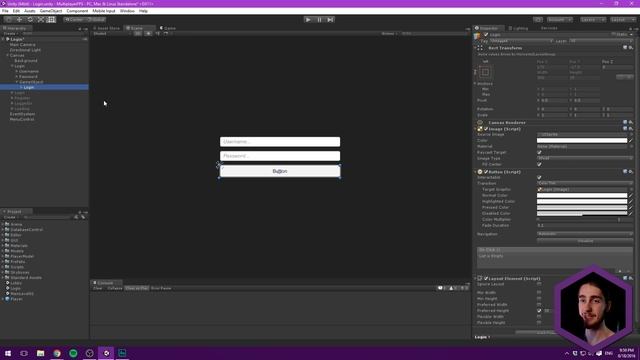The height and width of the screenshot is (360, 640).
Task: Toggle Center pivot mode button
Action: point(74,20)
